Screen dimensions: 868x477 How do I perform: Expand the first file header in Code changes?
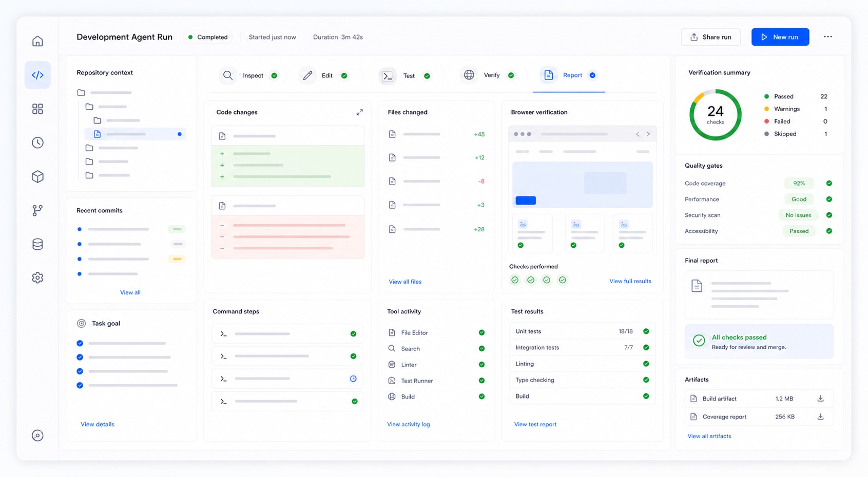[288, 136]
